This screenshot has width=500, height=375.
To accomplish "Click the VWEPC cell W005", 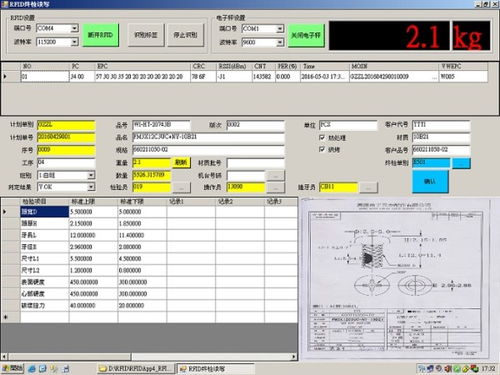I will pos(463,77).
